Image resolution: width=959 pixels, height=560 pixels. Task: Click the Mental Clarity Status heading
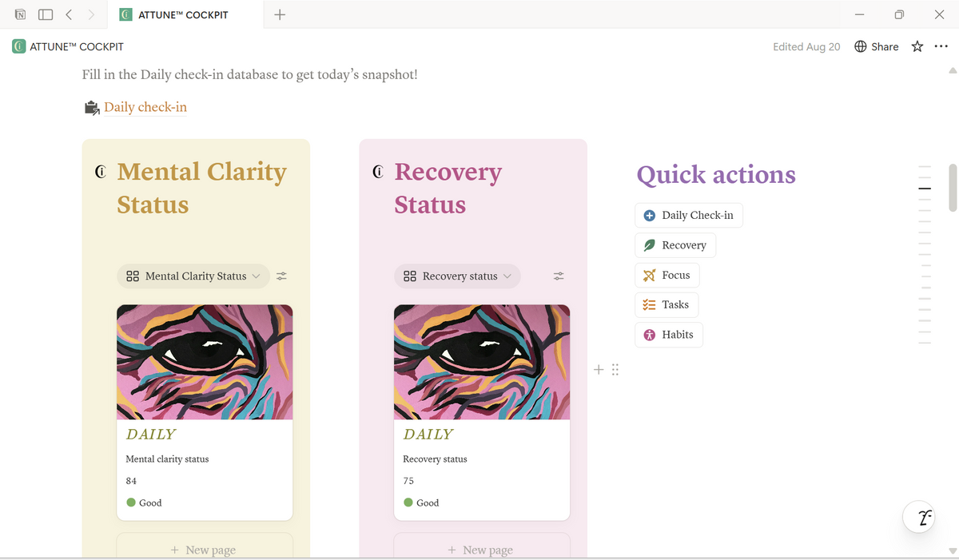click(201, 188)
